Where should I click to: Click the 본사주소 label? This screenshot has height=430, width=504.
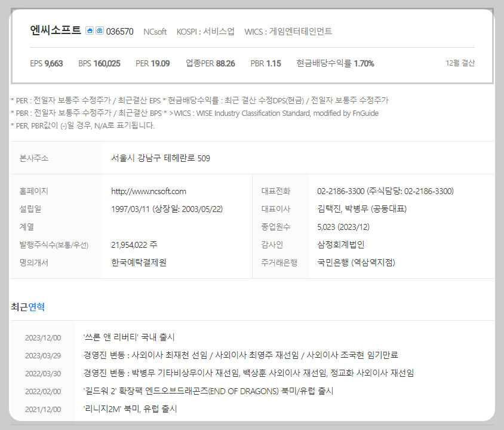pos(34,158)
